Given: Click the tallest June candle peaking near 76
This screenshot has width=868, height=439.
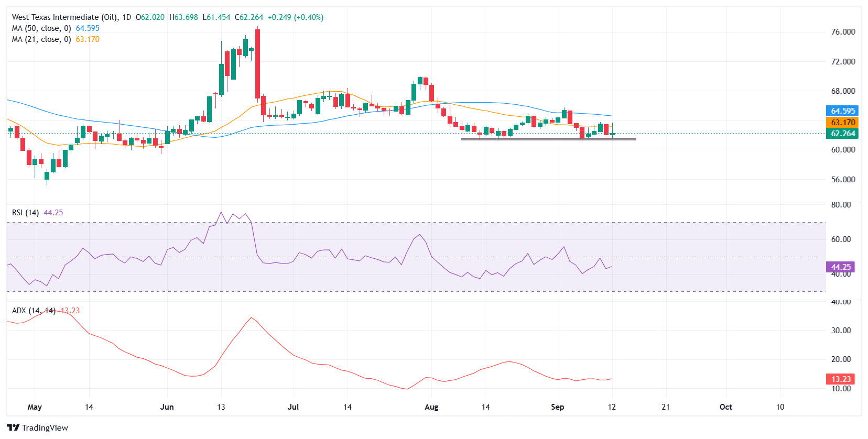Looking at the screenshot, I should click(257, 63).
